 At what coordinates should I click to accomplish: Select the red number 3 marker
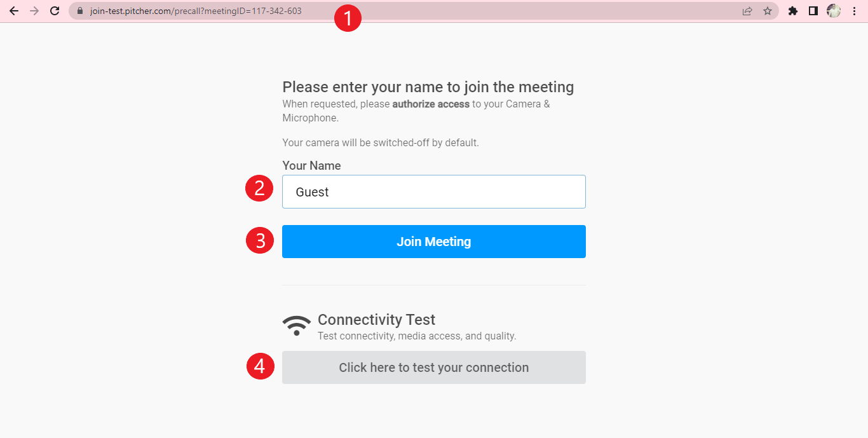[x=259, y=241]
